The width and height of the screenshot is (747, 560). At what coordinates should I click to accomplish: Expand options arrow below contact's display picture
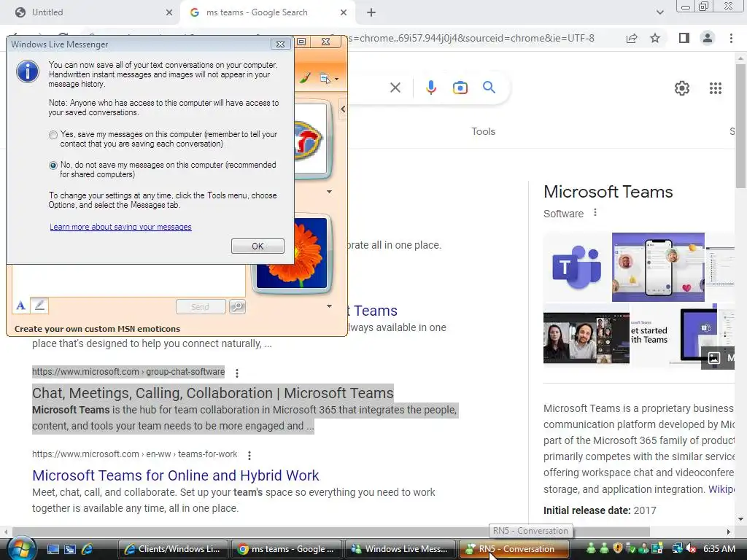tap(329, 192)
